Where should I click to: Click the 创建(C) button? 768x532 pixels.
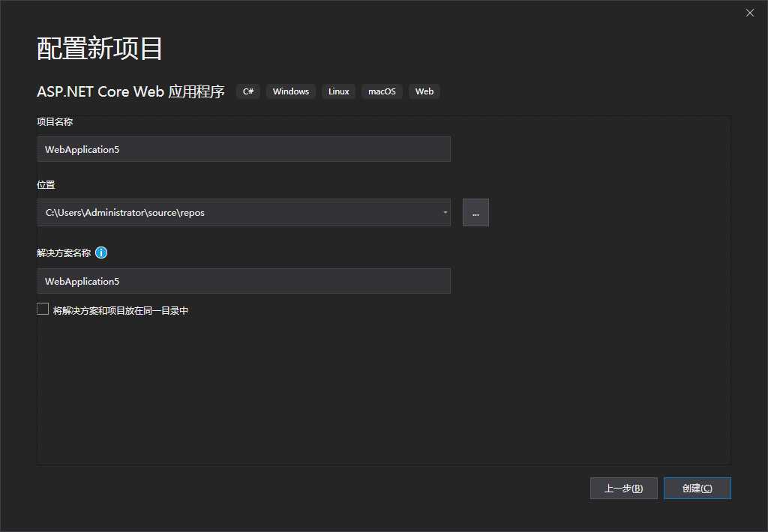697,488
